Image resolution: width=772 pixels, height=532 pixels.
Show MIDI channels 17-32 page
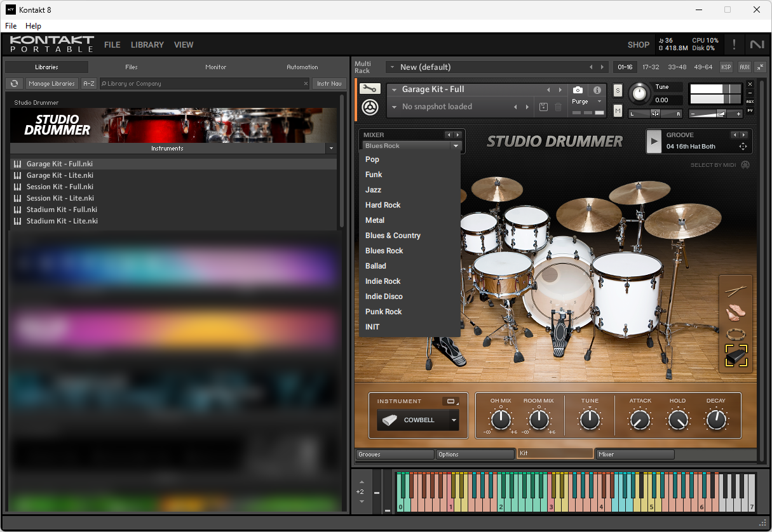coord(650,67)
